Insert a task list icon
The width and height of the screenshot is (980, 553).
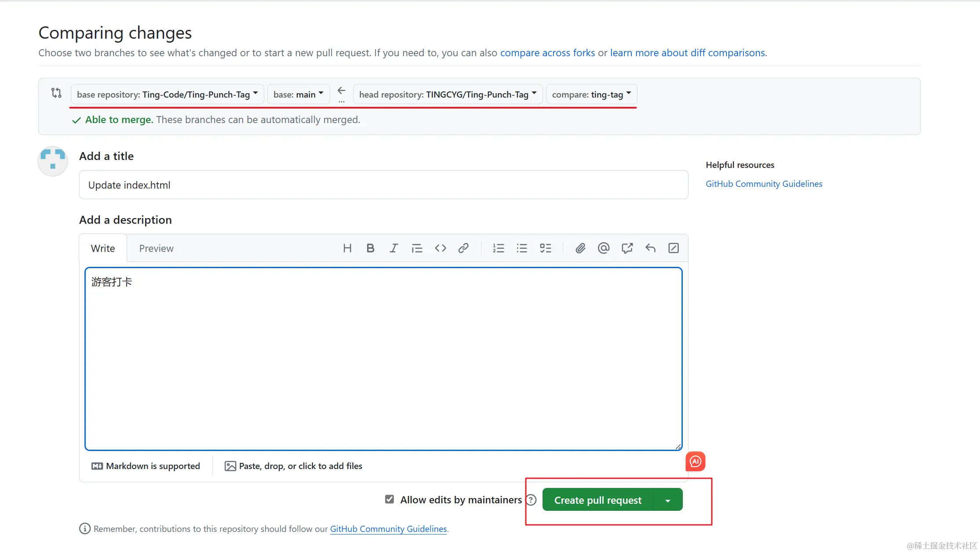tap(545, 248)
